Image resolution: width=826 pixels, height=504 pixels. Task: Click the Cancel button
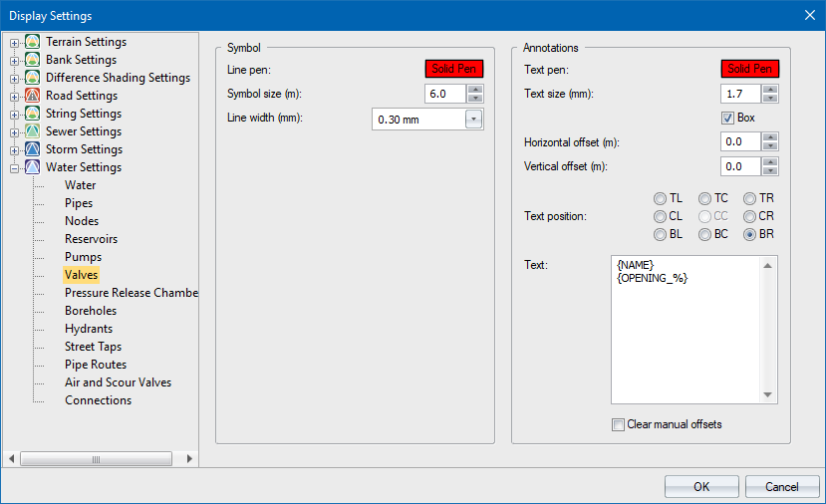click(782, 486)
